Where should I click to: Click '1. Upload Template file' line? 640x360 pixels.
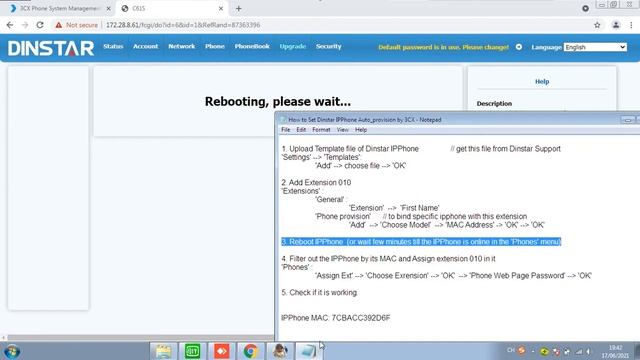(350, 149)
